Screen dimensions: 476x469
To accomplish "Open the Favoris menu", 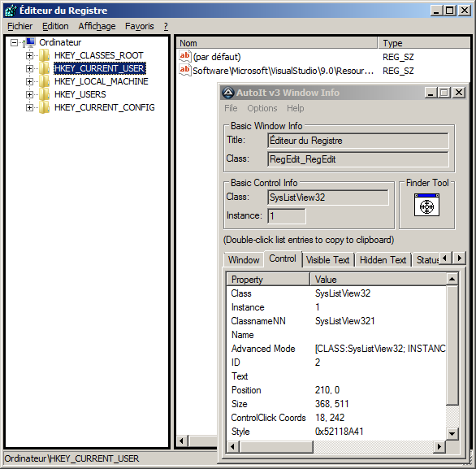I will click(x=140, y=26).
